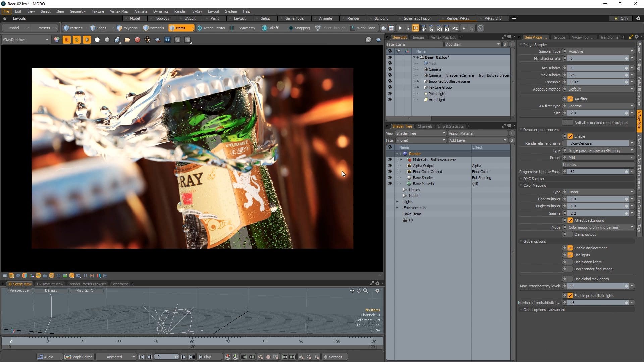Screen dimensions: 644x362
Task: Switch to the UV Texture View tab
Action: tap(50, 284)
